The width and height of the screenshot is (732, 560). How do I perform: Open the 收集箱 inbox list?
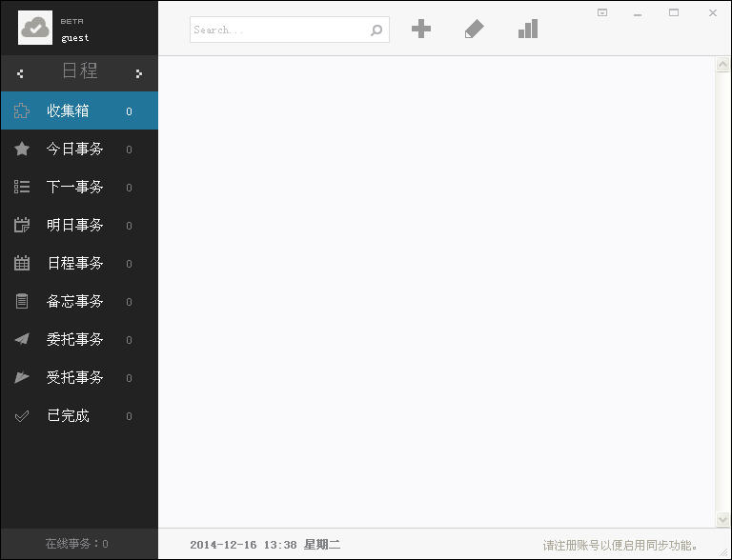(79, 110)
